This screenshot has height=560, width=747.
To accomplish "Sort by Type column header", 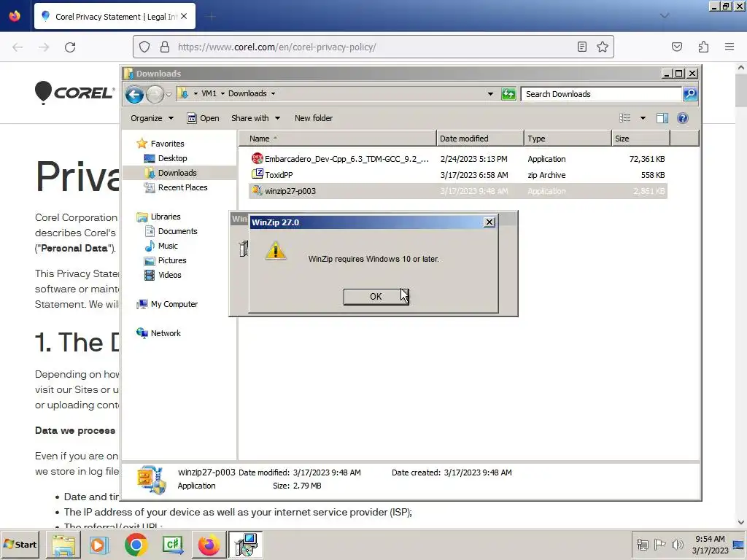I will click(568, 139).
